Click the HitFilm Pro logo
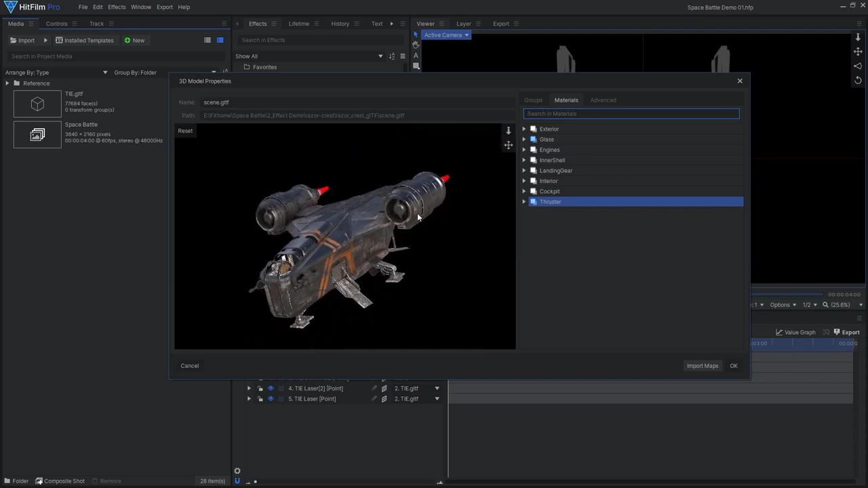The height and width of the screenshot is (488, 868). click(x=31, y=7)
